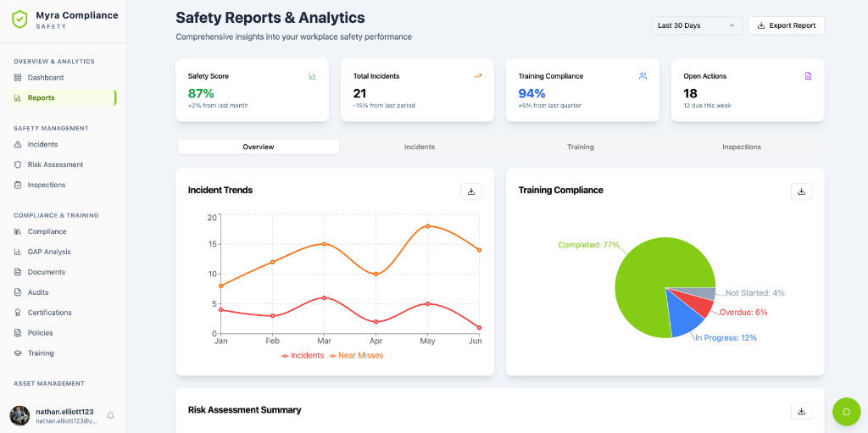Click the nathan.elliott123 username text
Viewport: 868px width, 433px height.
pyautogui.click(x=64, y=412)
